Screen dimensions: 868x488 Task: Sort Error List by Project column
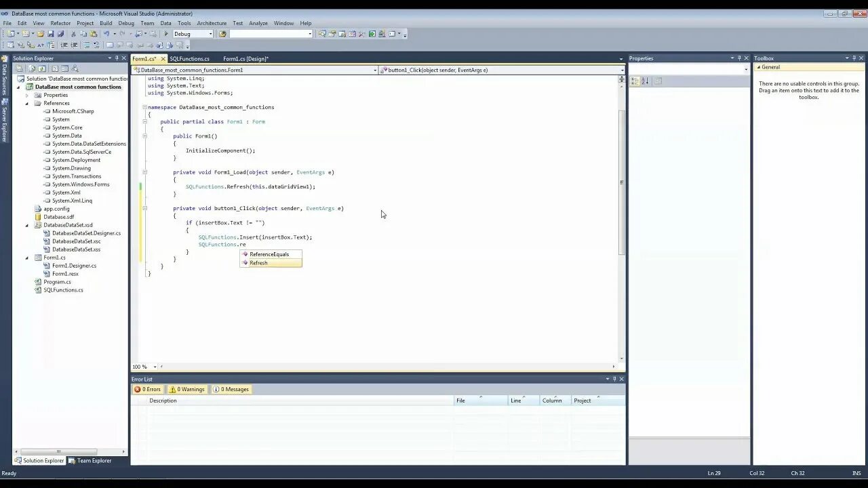(598, 401)
